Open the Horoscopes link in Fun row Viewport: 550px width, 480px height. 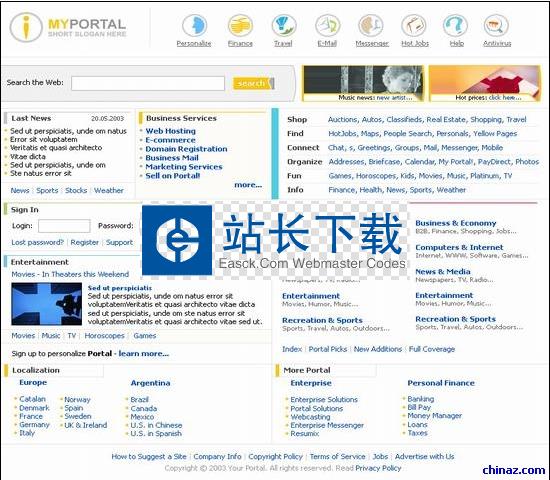[x=376, y=176]
